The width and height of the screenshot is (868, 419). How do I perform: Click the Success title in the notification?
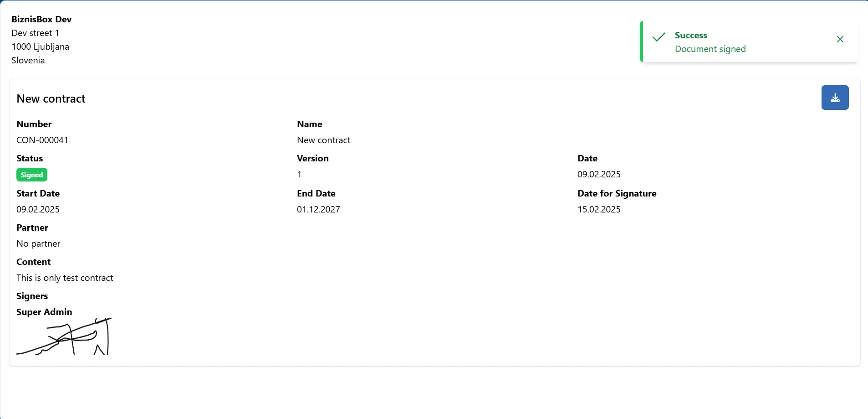coord(691,36)
